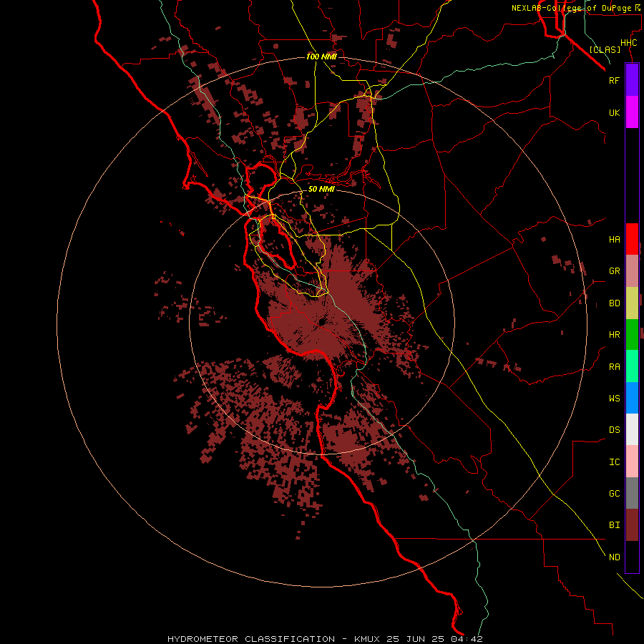Pick the dark green HR legend swatch
Image resolution: width=644 pixels, height=644 pixels.
pos(632,335)
